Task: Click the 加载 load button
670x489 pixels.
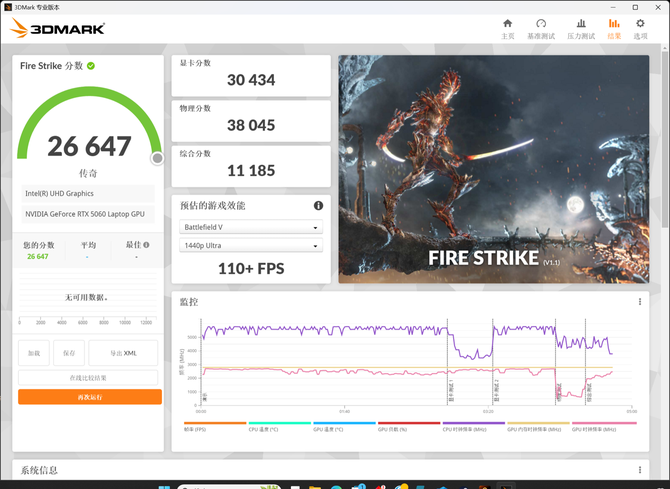Action: point(33,353)
